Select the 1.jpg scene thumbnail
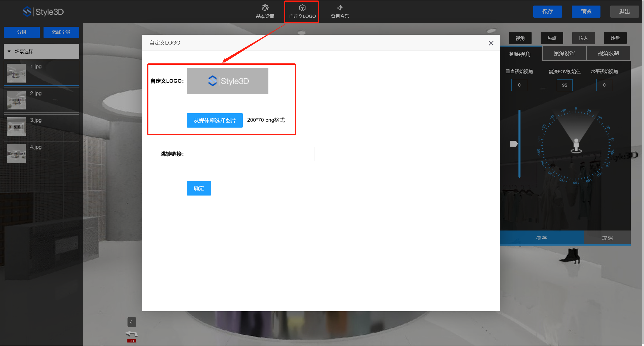Screen dimensions: 644x346 [x=16, y=73]
